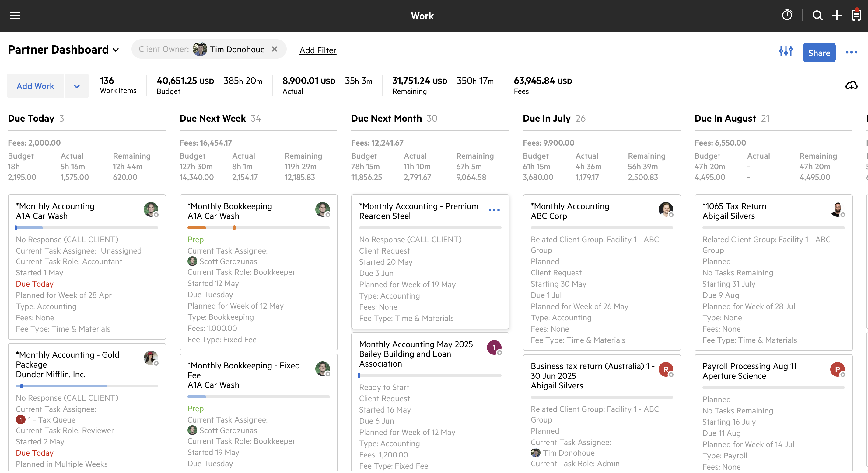Viewport: 868px width, 473px height.
Task: Open the search magnifier icon
Action: tap(817, 16)
